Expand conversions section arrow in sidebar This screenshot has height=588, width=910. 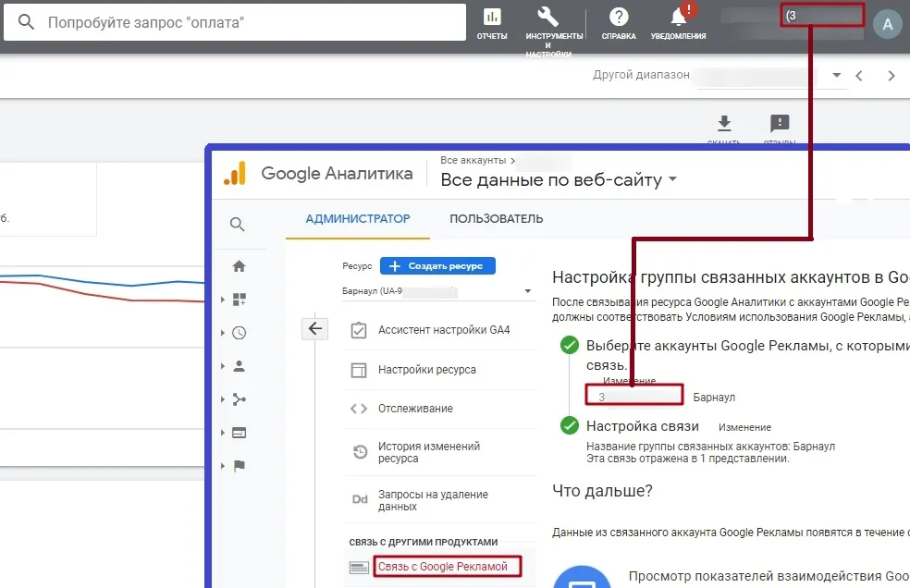click(x=223, y=466)
